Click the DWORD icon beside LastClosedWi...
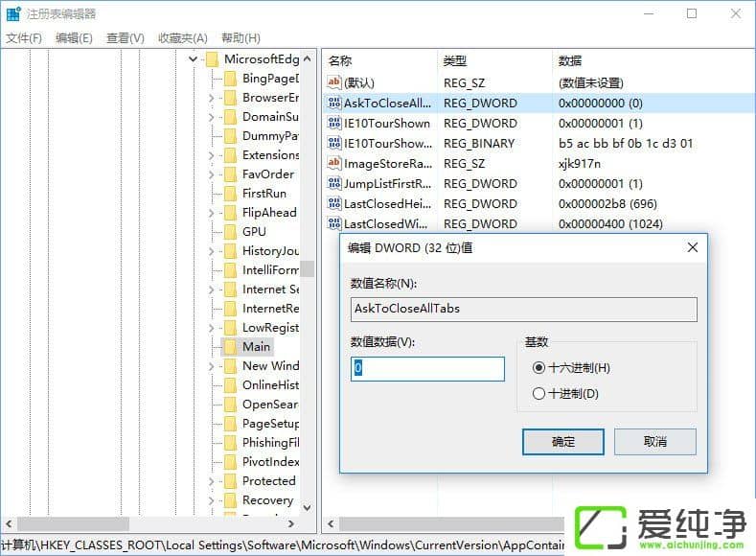 pos(334,223)
